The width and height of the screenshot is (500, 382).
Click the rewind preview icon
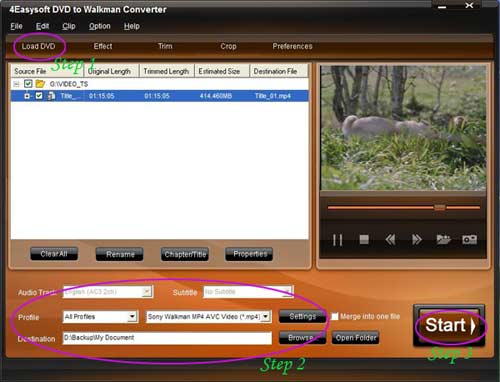point(390,239)
